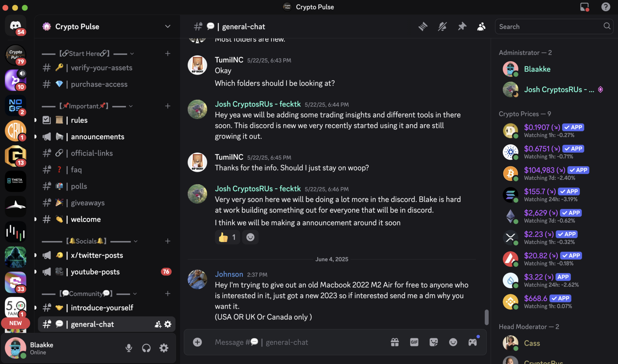Toggle the thumbs up reaction
The width and height of the screenshot is (618, 364).
227,238
